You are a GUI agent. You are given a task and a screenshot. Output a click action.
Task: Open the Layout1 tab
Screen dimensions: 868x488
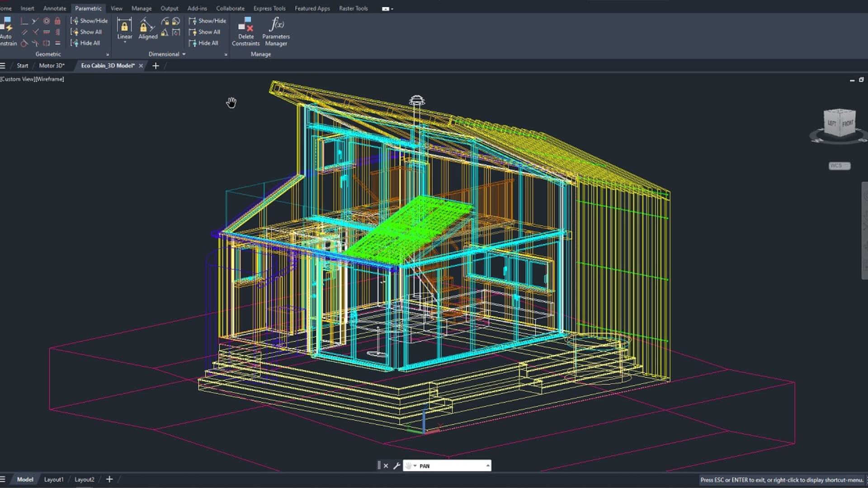[54, 479]
